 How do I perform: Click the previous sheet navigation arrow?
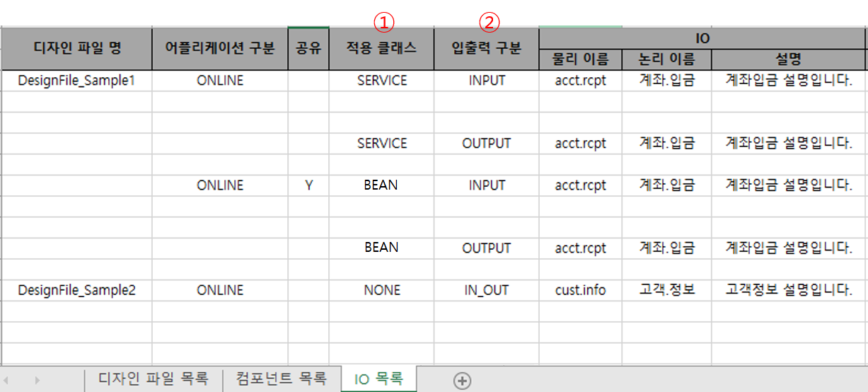(8, 381)
